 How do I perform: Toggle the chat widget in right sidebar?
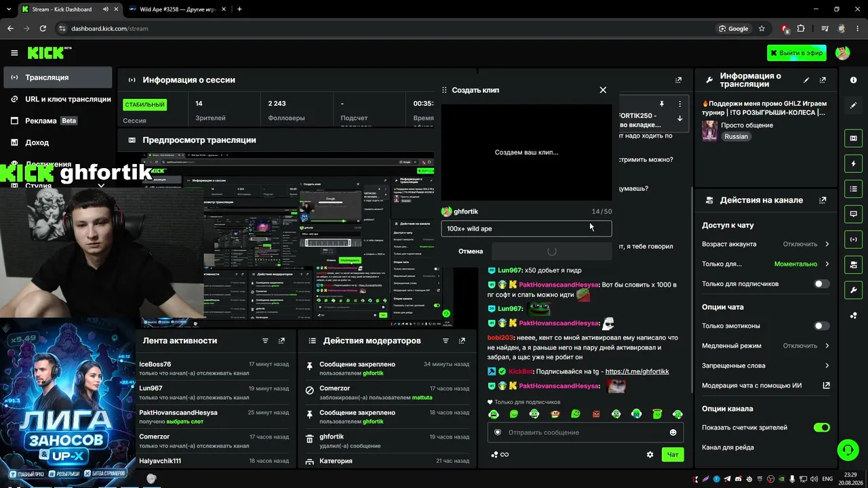click(x=853, y=213)
